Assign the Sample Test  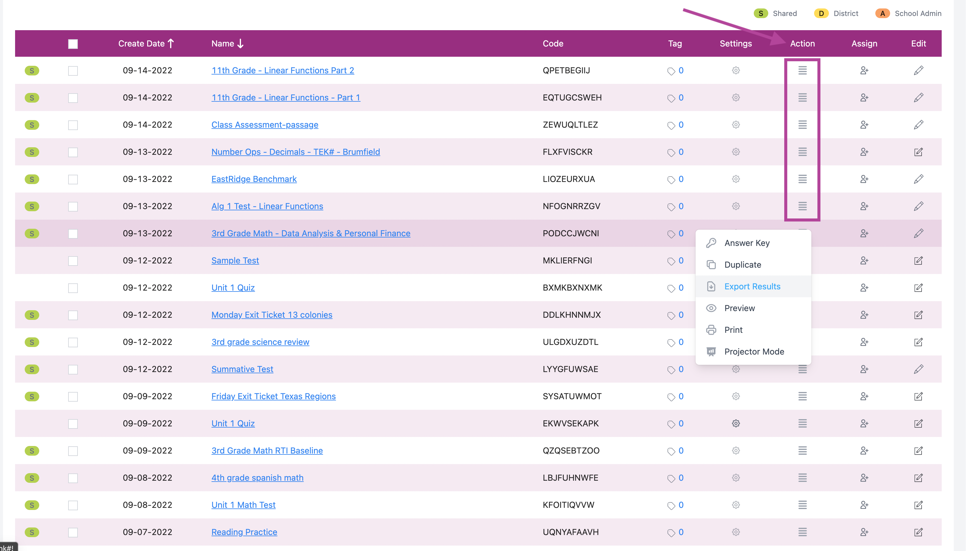[x=864, y=261]
